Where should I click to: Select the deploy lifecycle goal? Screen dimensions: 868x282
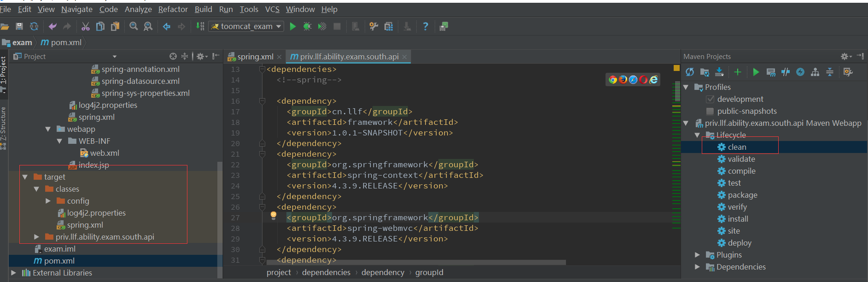click(740, 243)
